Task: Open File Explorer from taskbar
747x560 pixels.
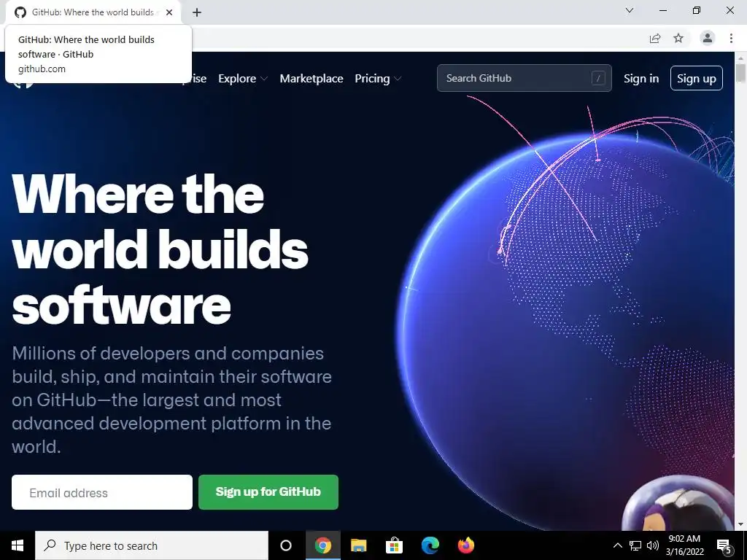Action: click(358, 545)
